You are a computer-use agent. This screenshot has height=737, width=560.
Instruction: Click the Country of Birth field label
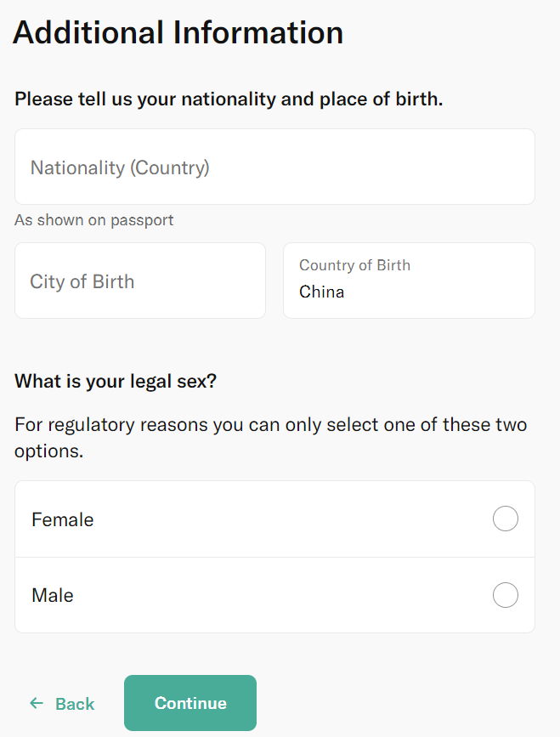[x=354, y=265]
